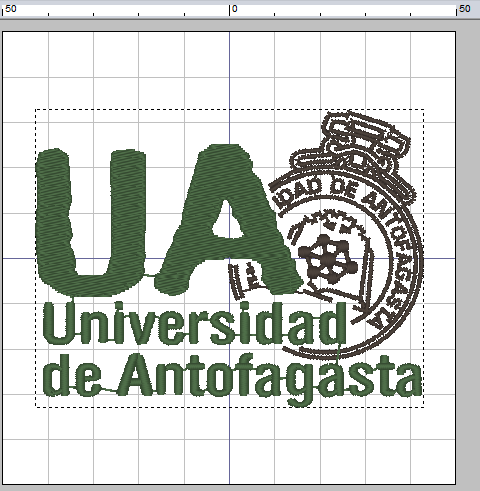
Task: Click the 0 mark on horizontal ruler
Action: click(235, 9)
